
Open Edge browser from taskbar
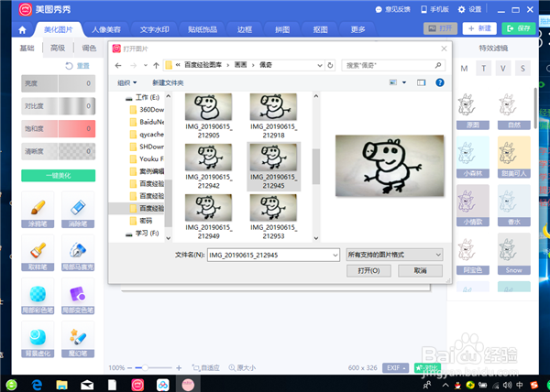coord(37,385)
